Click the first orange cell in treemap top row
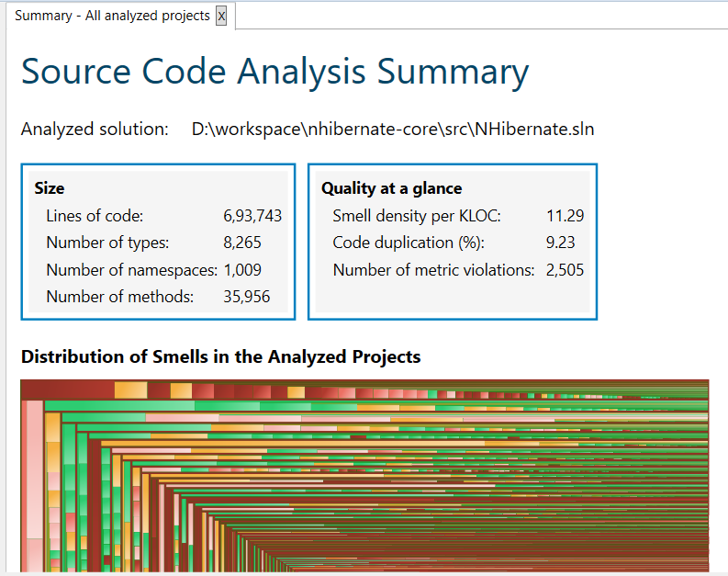The width and height of the screenshot is (728, 576). click(130, 391)
